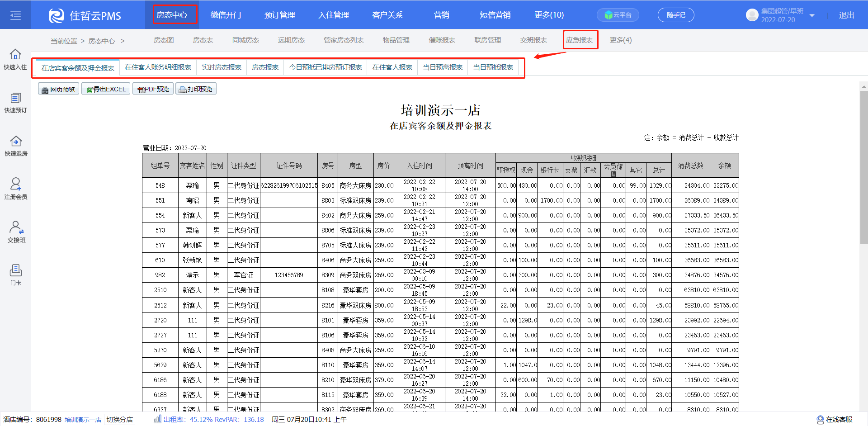This screenshot has width=868, height=426.
Task: Open 在线客服 in status bar
Action: pos(835,420)
